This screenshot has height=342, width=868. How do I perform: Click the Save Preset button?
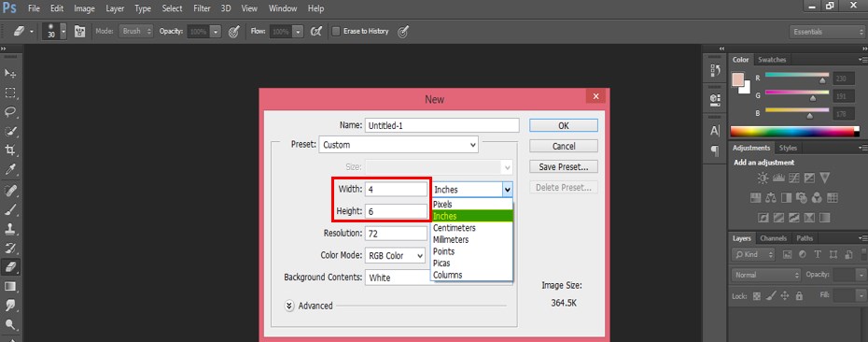[564, 167]
